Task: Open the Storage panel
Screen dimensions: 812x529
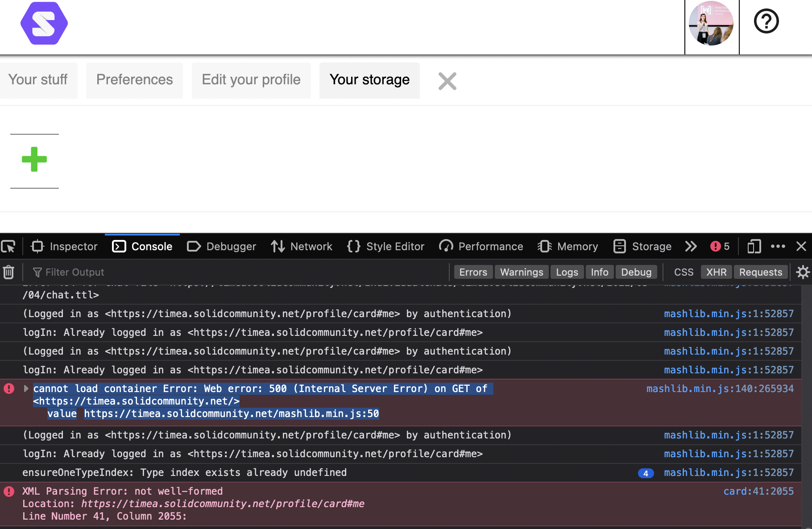Action: (642, 246)
